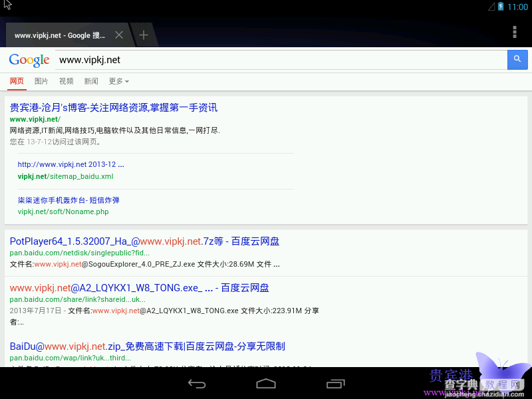Image resolution: width=532 pixels, height=399 pixels.
Task: Open a new browser tab with plus
Action: (144, 35)
